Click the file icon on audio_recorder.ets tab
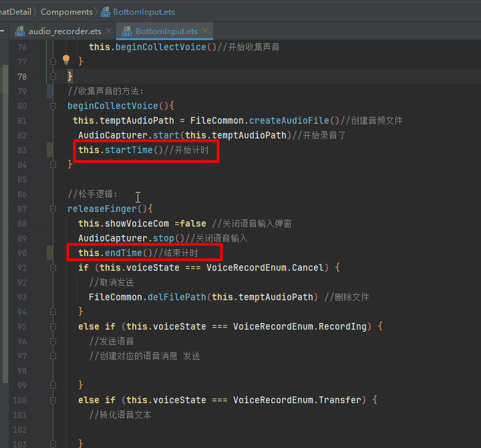Image resolution: width=481 pixels, height=448 pixels. 19,31
